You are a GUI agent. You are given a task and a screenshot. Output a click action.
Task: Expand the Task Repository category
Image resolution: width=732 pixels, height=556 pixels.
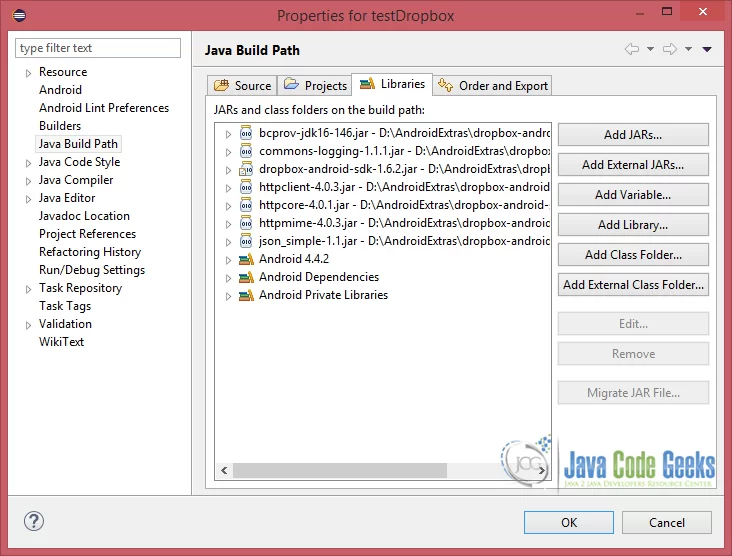(28, 289)
